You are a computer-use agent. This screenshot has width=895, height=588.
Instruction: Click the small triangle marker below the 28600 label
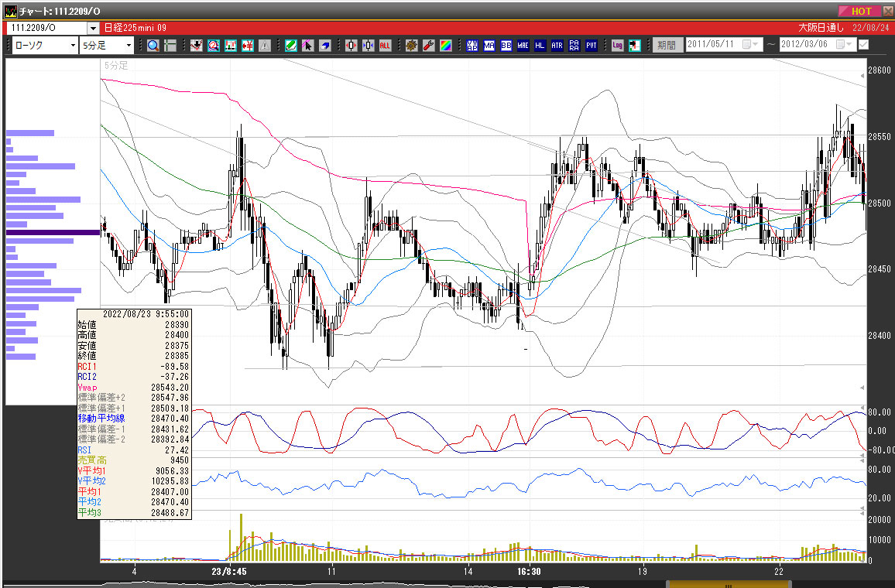click(862, 75)
